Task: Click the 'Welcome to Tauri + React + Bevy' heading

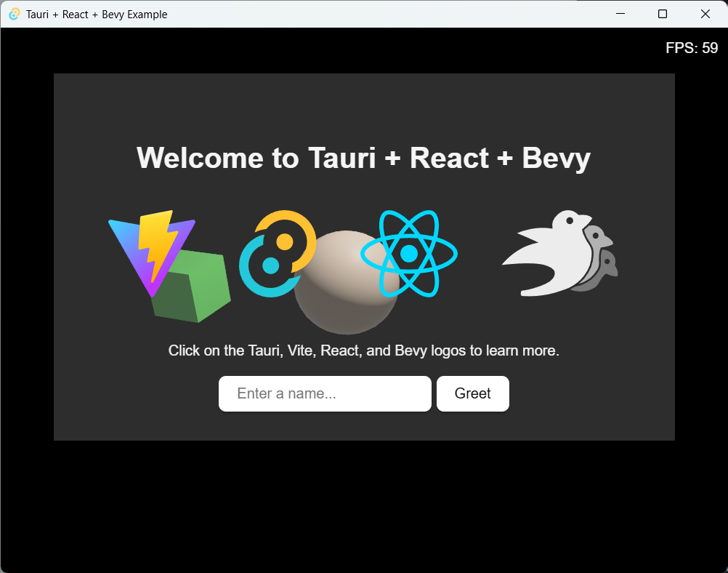Action: click(363, 159)
